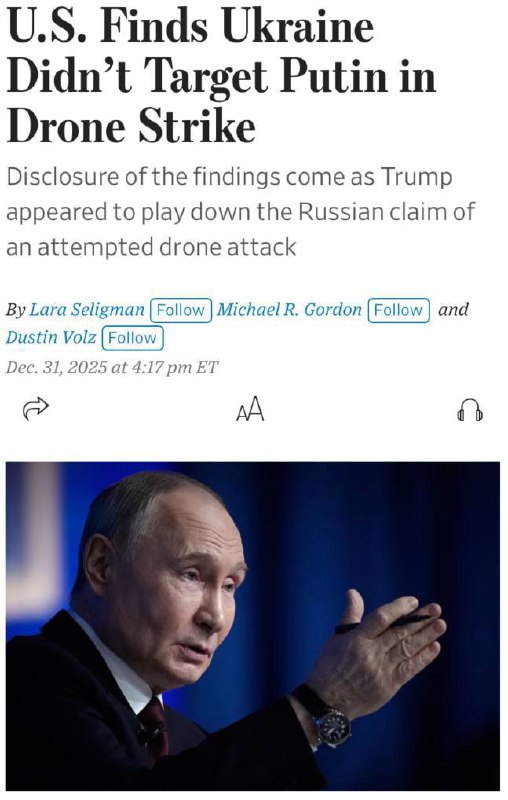Open Dustin Volz's author page
Image resolution: width=508 pixels, height=800 pixels.
51,337
